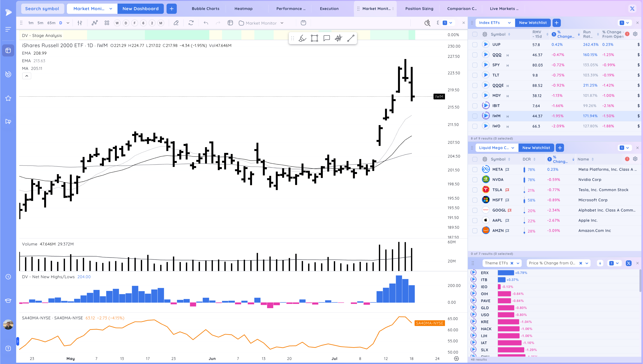Click the New Dashboard button

(140, 9)
